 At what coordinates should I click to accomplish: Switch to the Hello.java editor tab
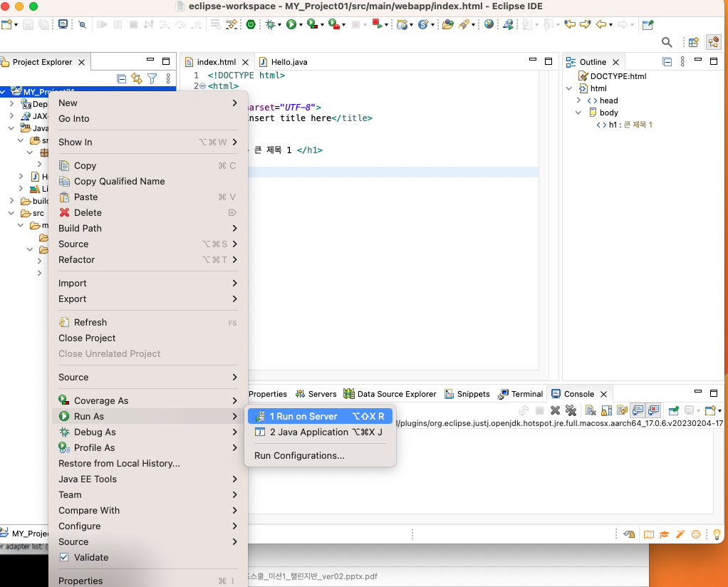tap(288, 62)
